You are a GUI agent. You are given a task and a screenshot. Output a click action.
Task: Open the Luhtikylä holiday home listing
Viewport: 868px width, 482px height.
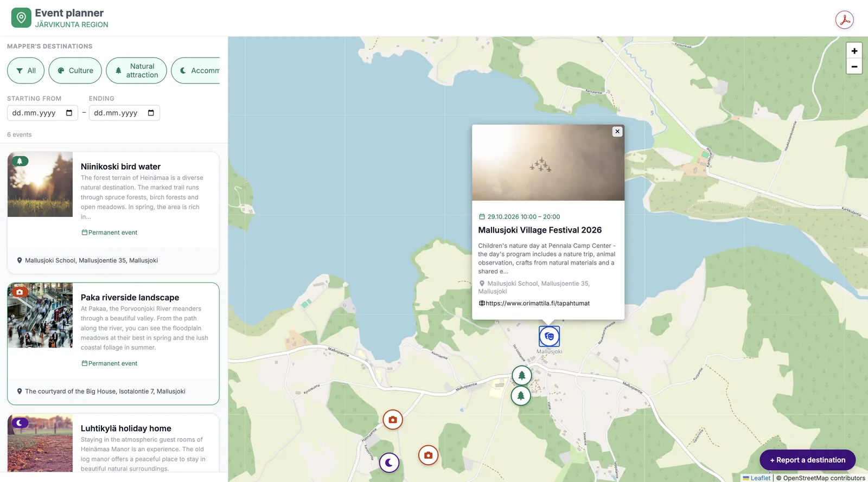point(126,428)
